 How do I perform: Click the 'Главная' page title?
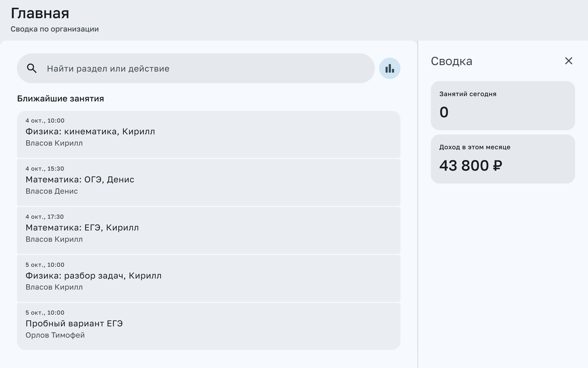[x=40, y=13]
